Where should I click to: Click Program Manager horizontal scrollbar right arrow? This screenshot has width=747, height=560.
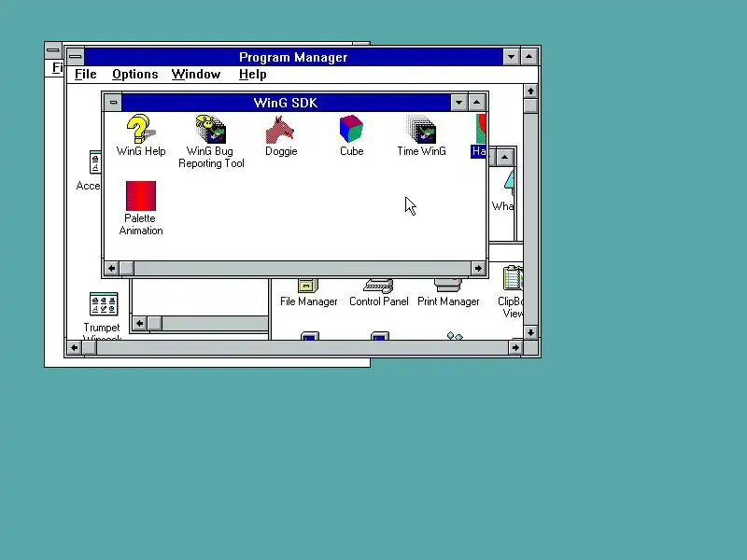point(515,347)
